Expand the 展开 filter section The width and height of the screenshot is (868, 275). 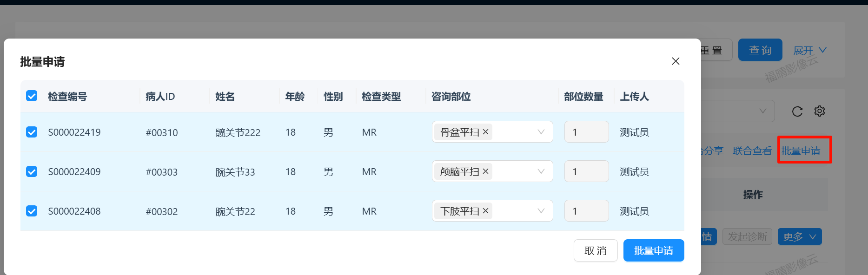pyautogui.click(x=809, y=50)
